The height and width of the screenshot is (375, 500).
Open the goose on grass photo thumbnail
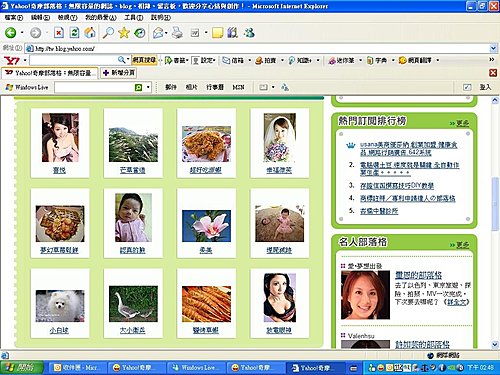tap(133, 304)
